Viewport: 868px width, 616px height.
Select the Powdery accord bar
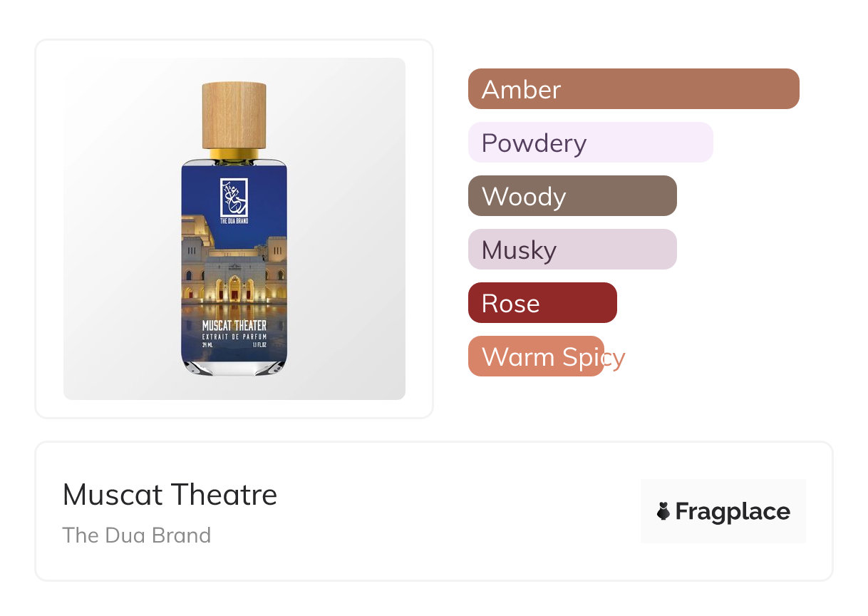[591, 143]
